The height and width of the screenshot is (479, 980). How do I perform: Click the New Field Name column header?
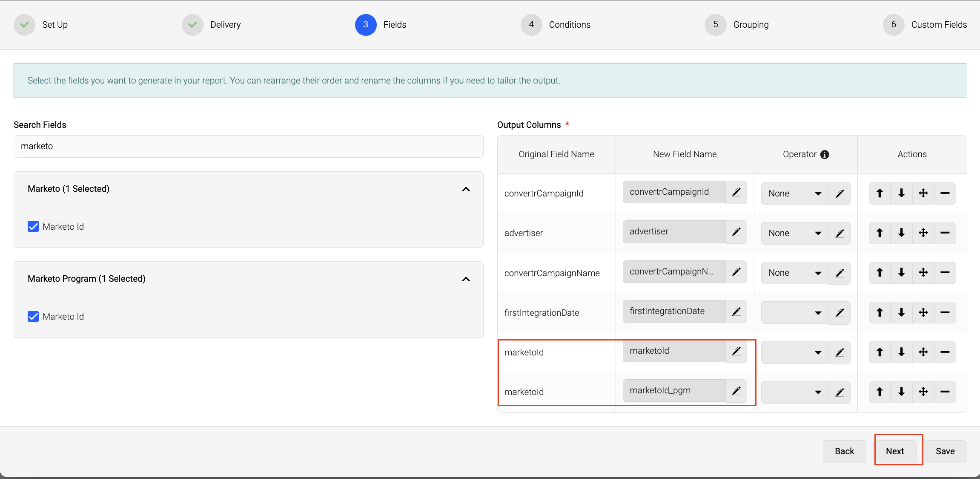[x=685, y=154]
